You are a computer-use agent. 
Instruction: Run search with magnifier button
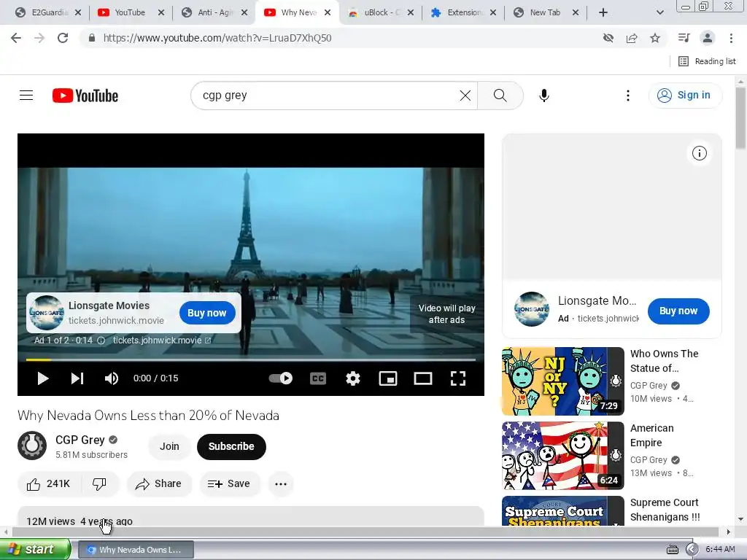pyautogui.click(x=500, y=96)
